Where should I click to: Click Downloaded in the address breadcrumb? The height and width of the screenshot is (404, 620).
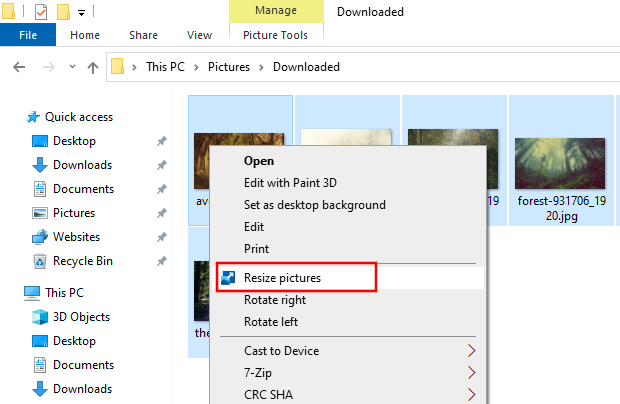306,67
